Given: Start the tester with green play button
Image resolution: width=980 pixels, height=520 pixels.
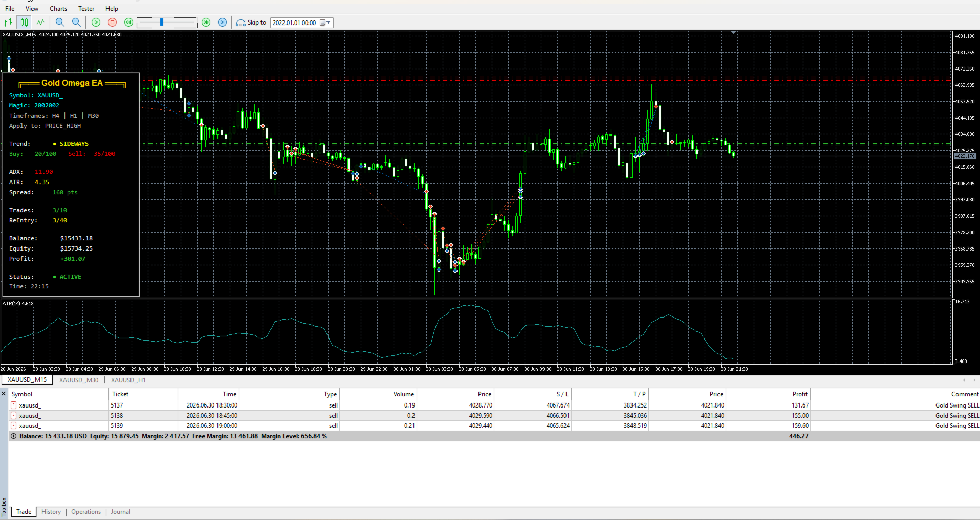Looking at the screenshot, I should (x=96, y=22).
